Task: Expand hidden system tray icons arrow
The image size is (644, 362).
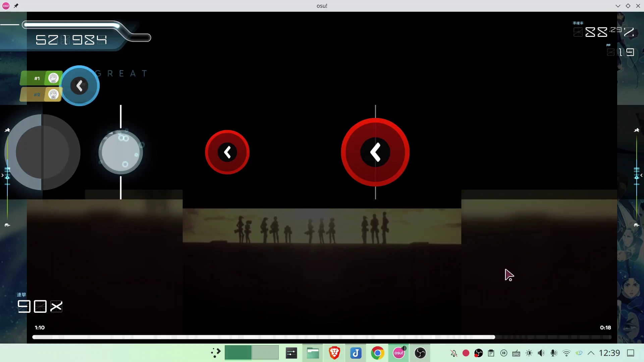Action: [x=591, y=353]
